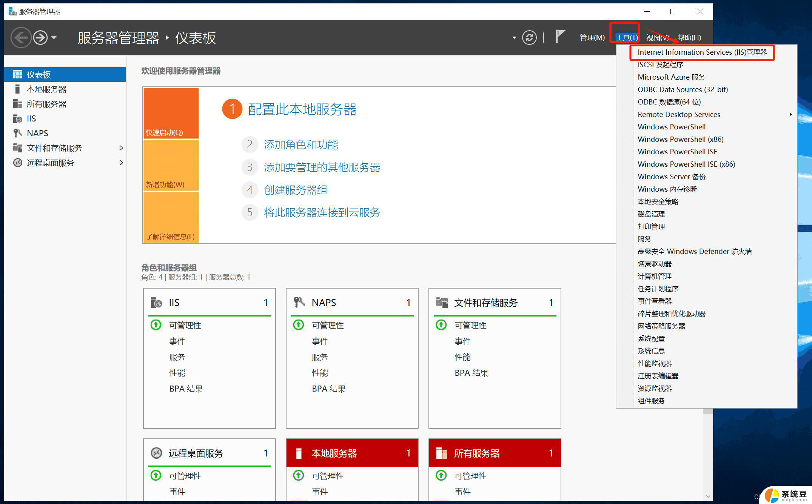Click Server Manager title bar icon
Image resolution: width=812 pixels, height=504 pixels.
tap(12, 11)
